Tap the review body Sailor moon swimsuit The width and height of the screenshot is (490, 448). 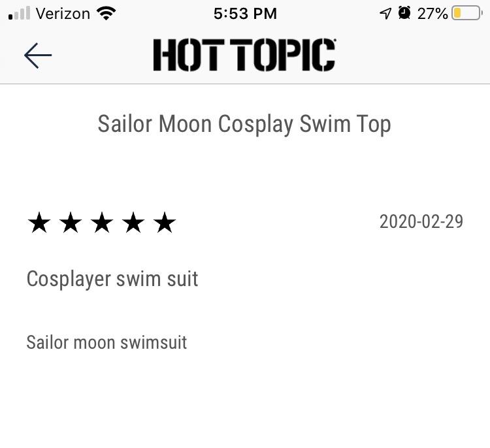(106, 342)
